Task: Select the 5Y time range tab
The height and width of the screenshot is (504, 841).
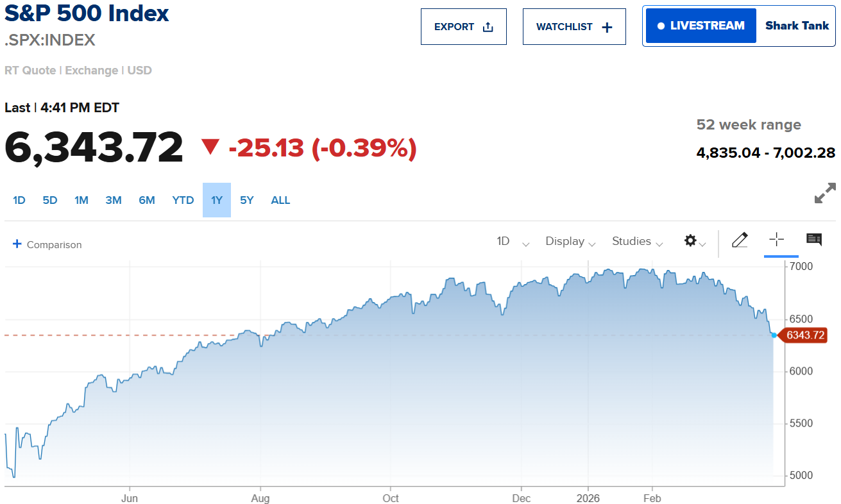Action: [247, 199]
